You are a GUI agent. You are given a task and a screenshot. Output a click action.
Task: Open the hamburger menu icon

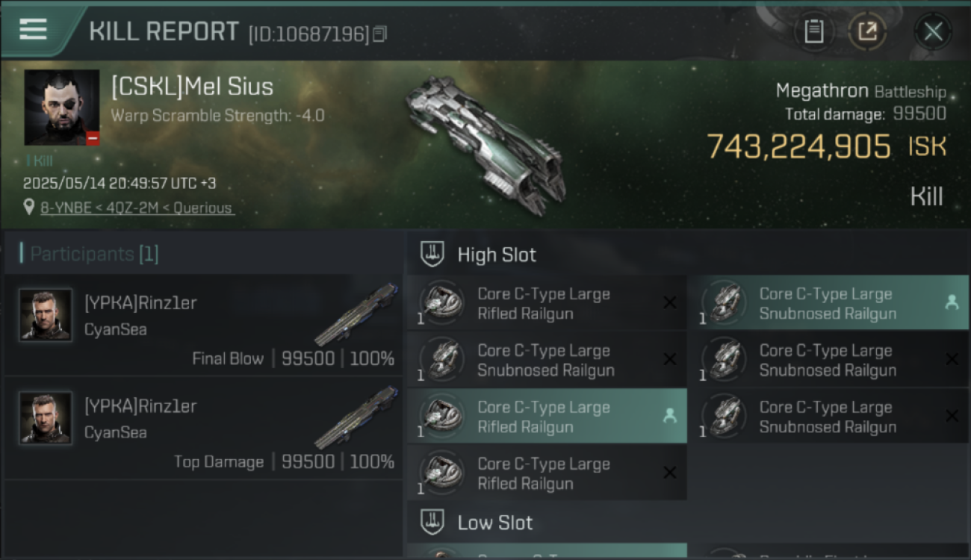coord(33,30)
